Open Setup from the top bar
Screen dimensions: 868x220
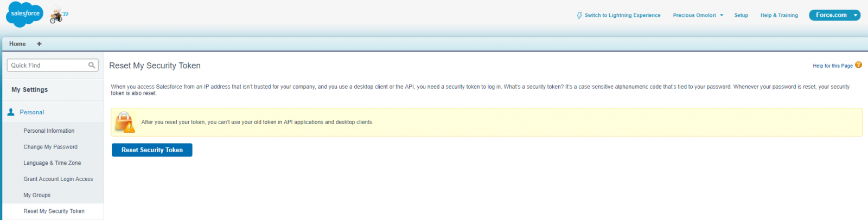point(741,15)
